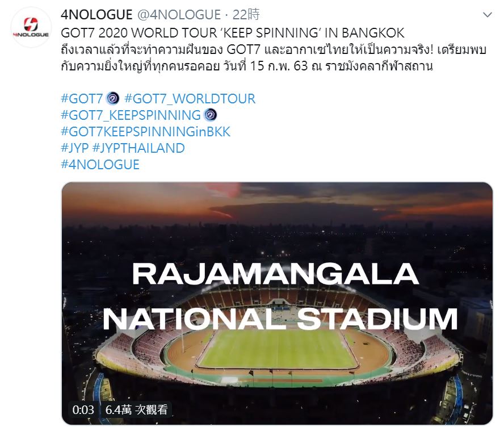Viewport: 504px width, 435px height.
Task: Click the GOT7 2020 WORLD TOUR headline text
Action: (x=233, y=32)
